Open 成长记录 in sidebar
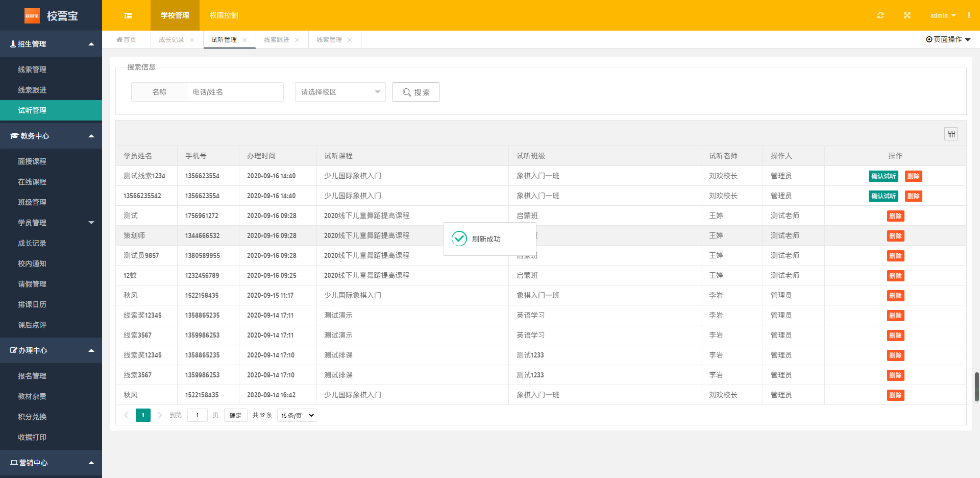 pos(51,243)
